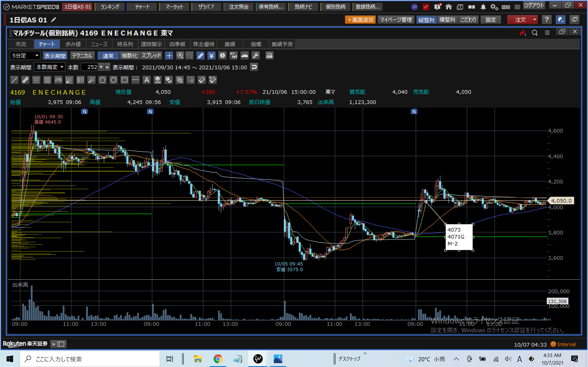
Task: Click the 本数 bar count input field
Action: 89,67
